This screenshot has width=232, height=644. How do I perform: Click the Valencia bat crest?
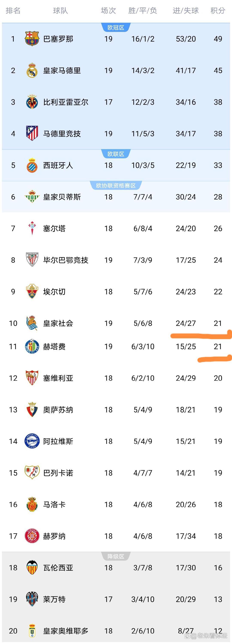(32, 568)
